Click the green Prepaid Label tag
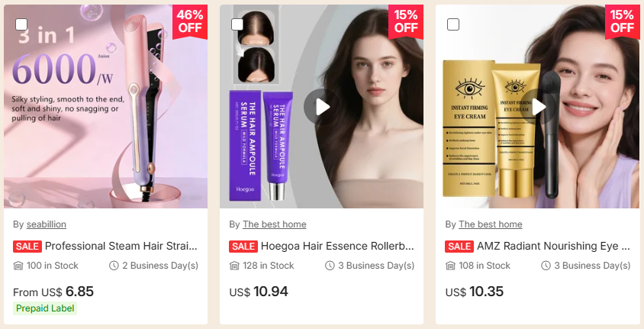 click(x=45, y=308)
